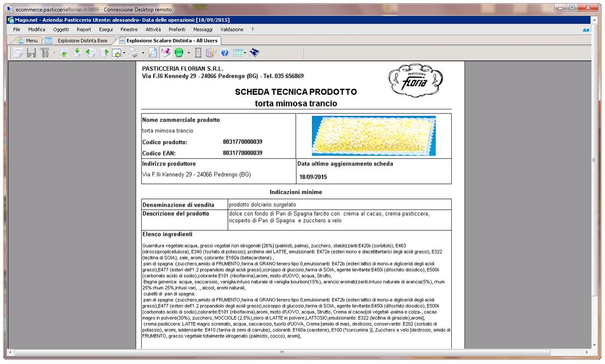Click the pink pen edit icon

pyautogui.click(x=165, y=52)
